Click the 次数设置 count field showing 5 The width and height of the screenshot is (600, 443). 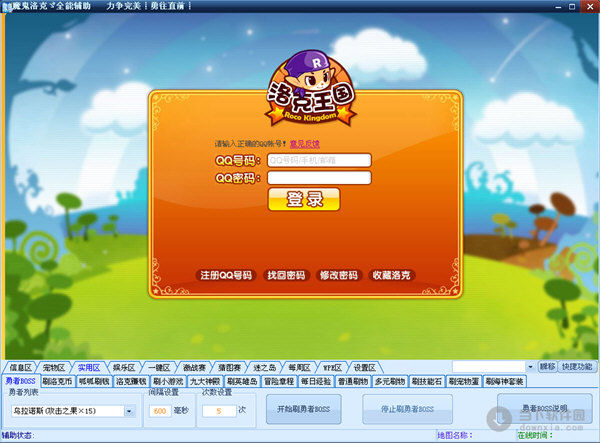(219, 411)
